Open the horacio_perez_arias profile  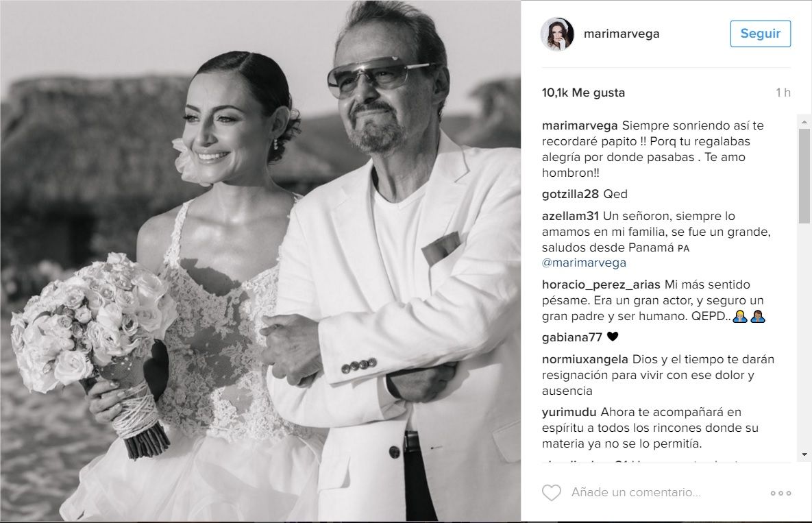coord(601,284)
